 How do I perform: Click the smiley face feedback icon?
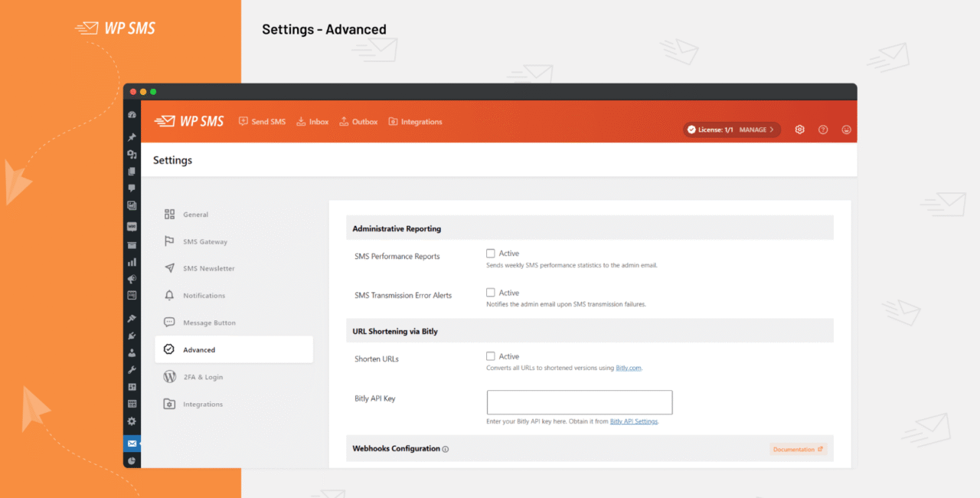846,129
